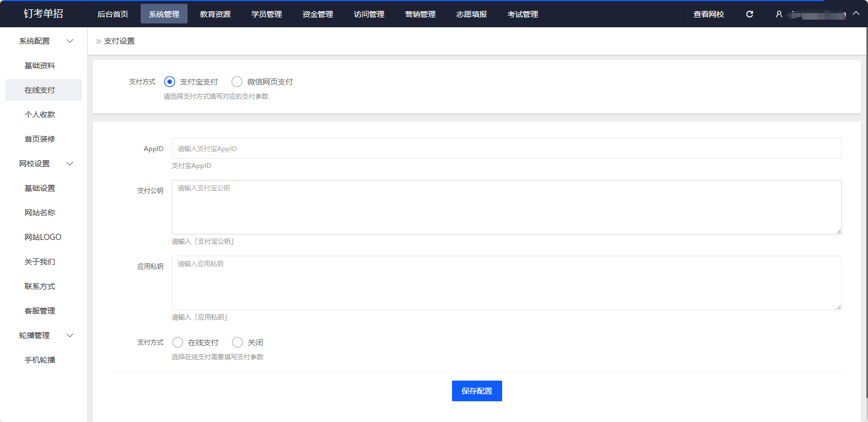Open the 系统管理 top menu
868x422 pixels.
164,14
